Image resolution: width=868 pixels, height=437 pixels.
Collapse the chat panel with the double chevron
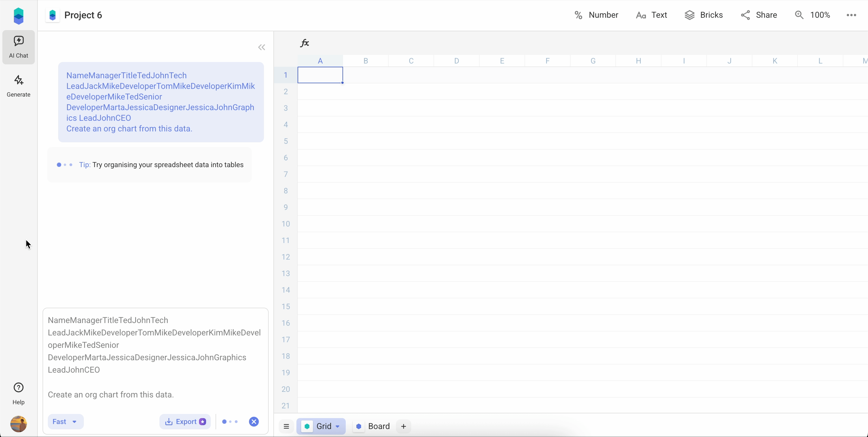[x=262, y=47]
